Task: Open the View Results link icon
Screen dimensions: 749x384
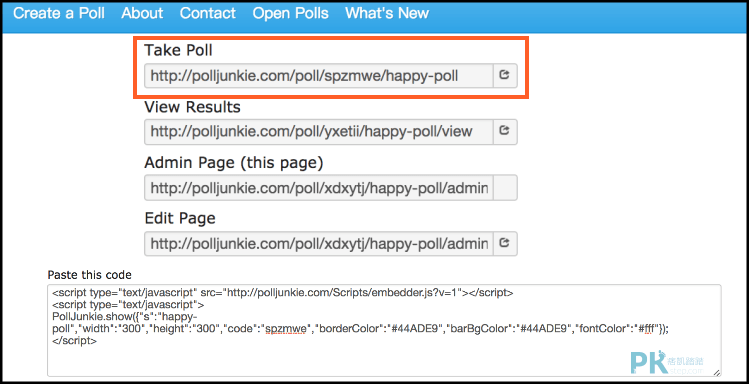Action: pos(504,131)
